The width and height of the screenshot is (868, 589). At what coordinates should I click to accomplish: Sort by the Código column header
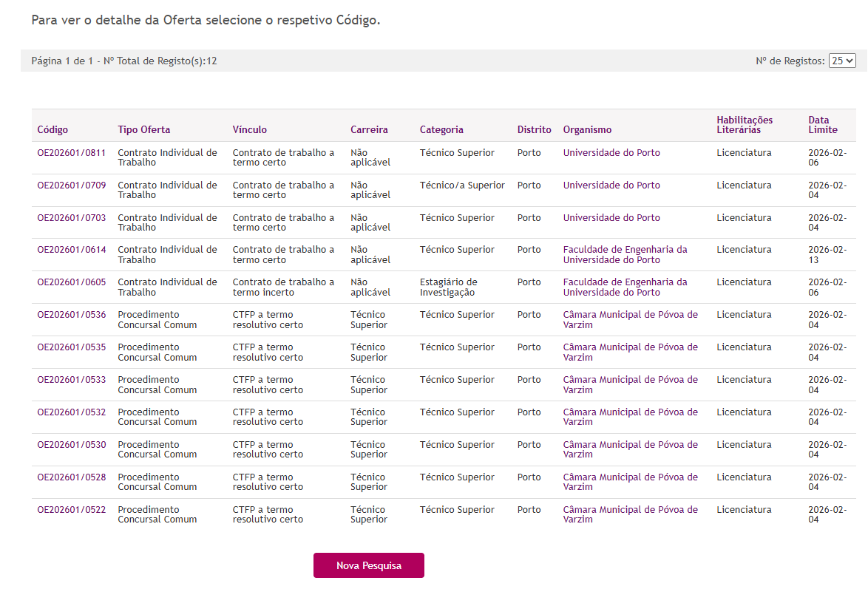pyautogui.click(x=52, y=130)
